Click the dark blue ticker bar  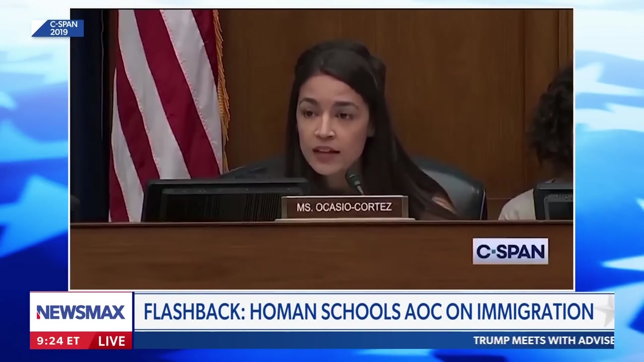pyautogui.click(x=373, y=340)
